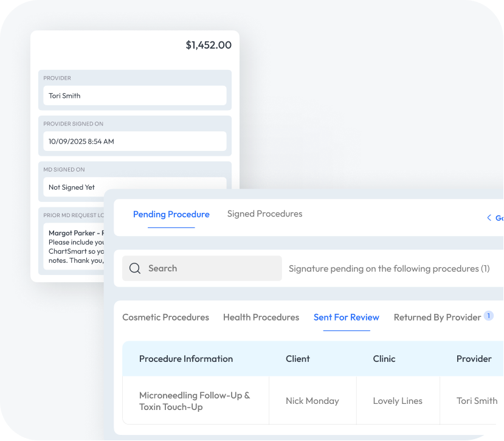Click the back chevron arrow icon
The width and height of the screenshot is (504, 441).
click(x=489, y=218)
